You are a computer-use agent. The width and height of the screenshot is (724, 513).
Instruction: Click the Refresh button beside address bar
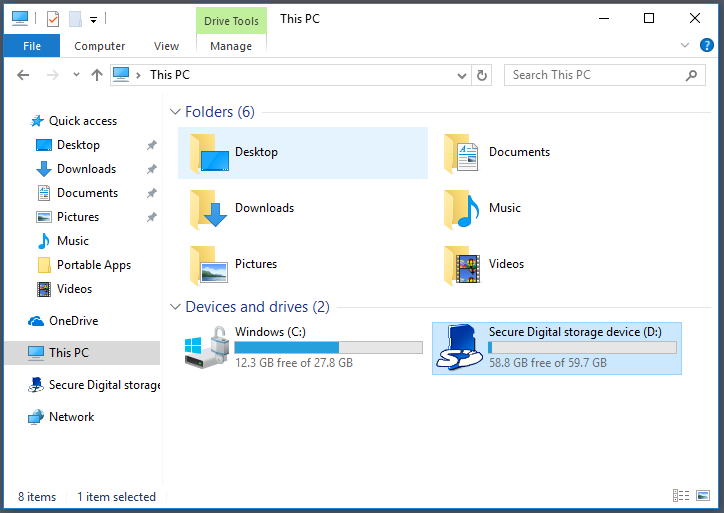[x=482, y=75]
